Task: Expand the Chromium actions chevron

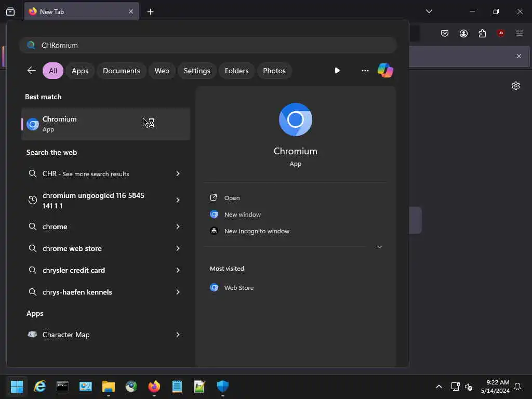Action: click(x=380, y=247)
